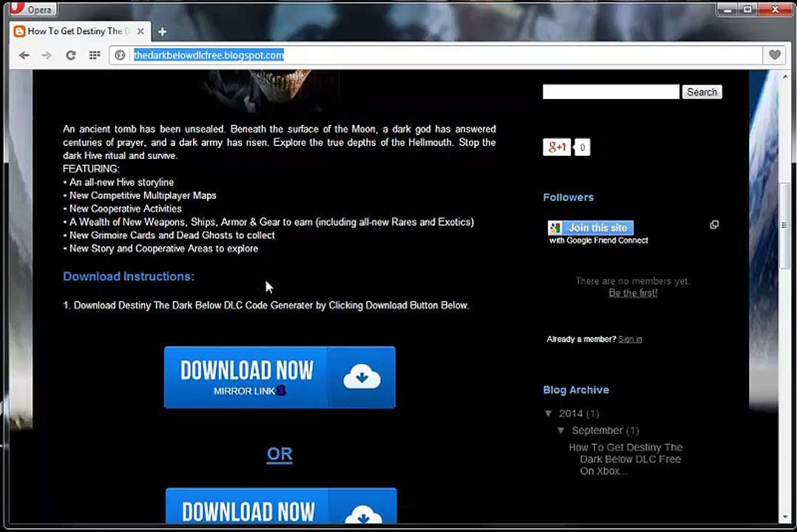Open a new tab with the plus icon

162,32
